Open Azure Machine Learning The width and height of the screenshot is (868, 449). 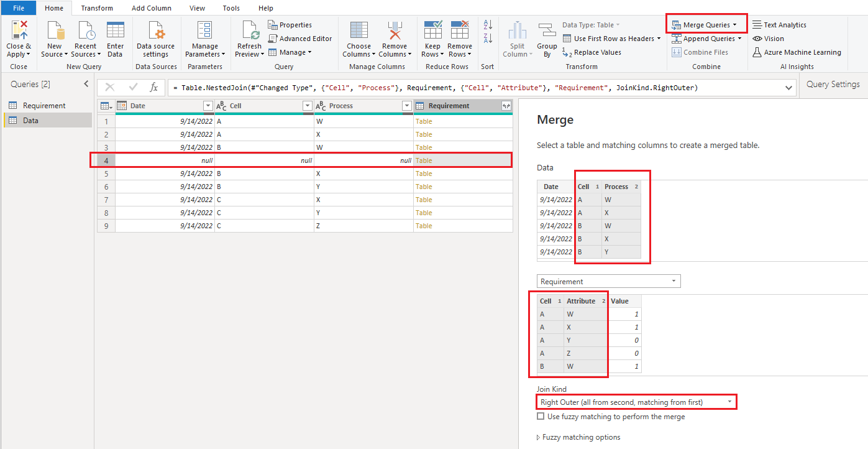(x=797, y=52)
